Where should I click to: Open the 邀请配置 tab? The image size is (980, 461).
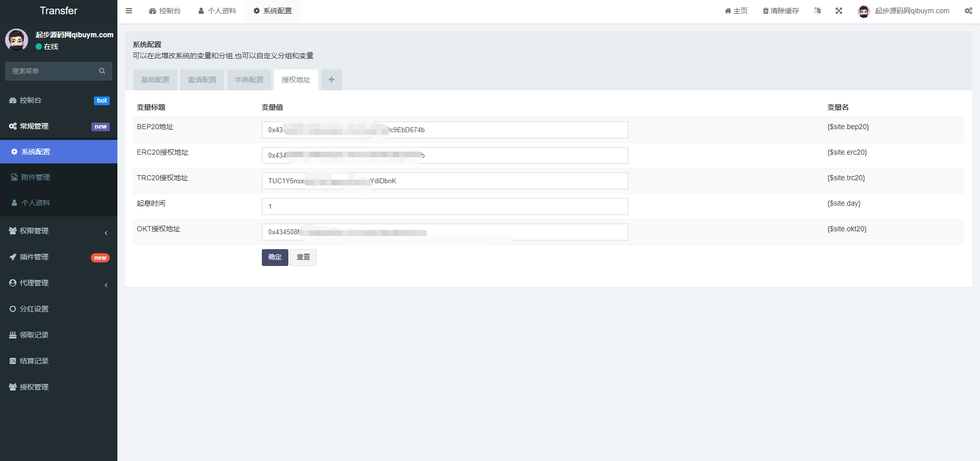[x=202, y=80]
